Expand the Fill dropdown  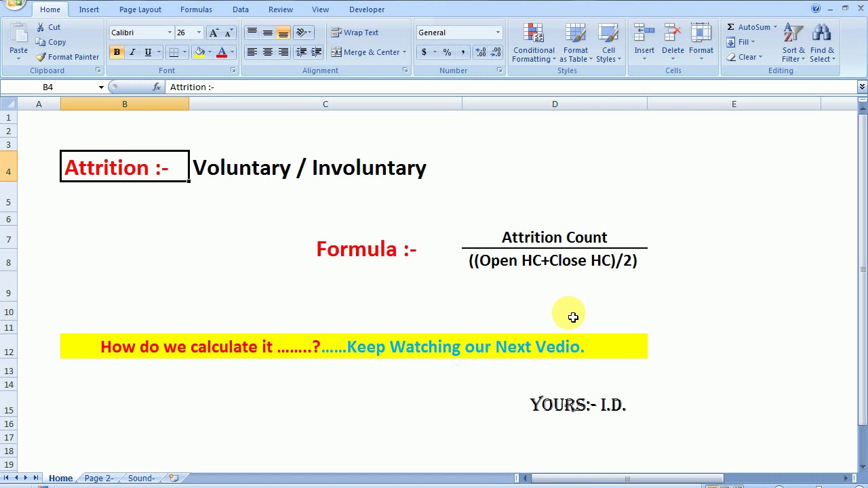coord(753,42)
